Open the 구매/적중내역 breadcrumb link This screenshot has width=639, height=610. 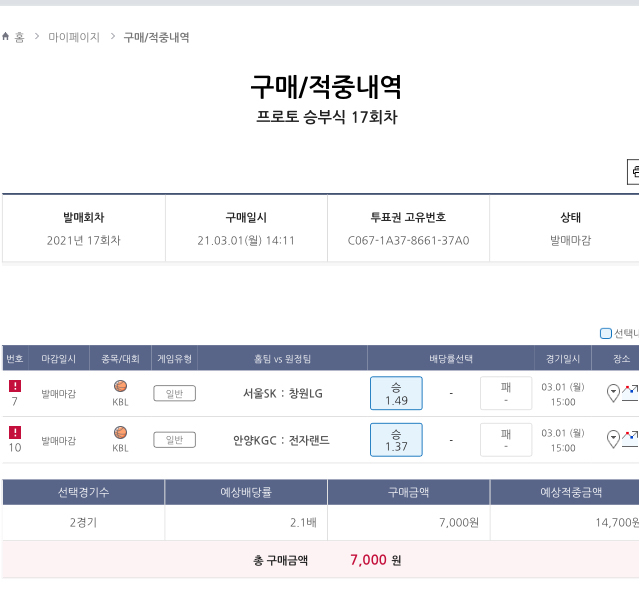(x=156, y=37)
